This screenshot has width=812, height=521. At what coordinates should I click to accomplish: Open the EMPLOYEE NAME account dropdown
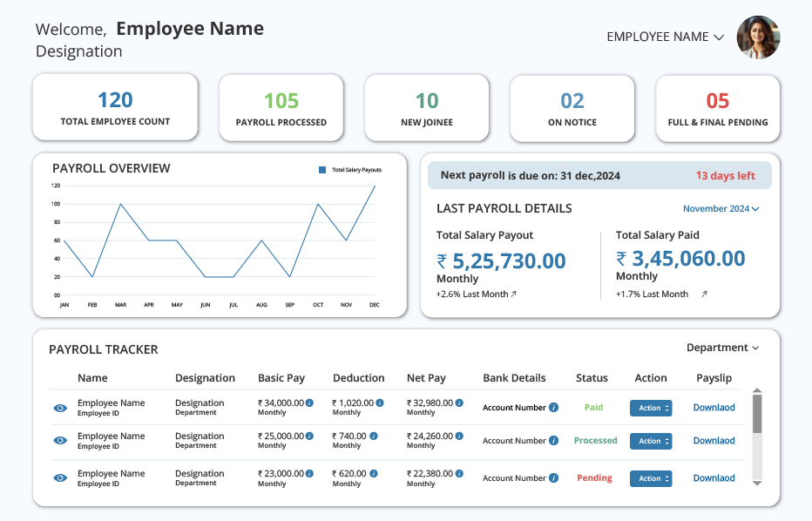666,37
